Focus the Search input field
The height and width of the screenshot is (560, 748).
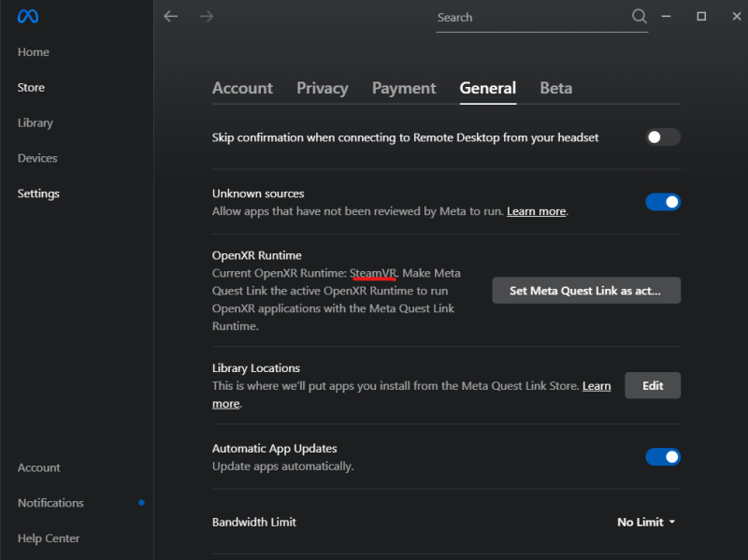click(532, 18)
